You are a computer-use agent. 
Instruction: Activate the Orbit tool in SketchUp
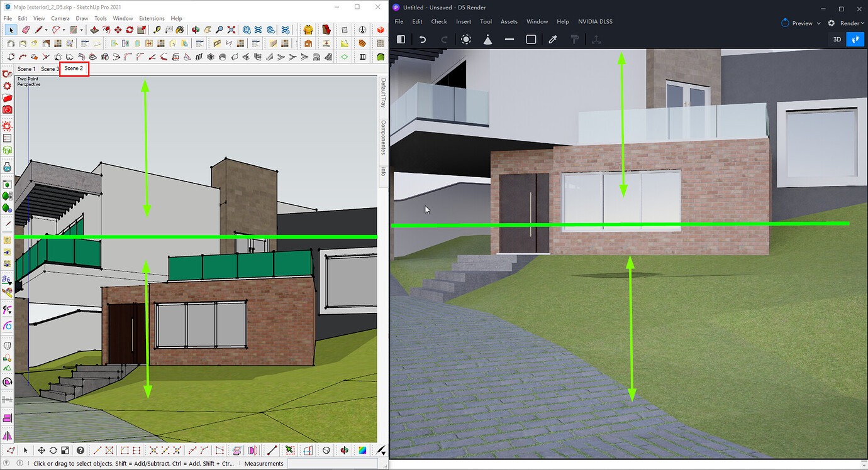[x=196, y=30]
